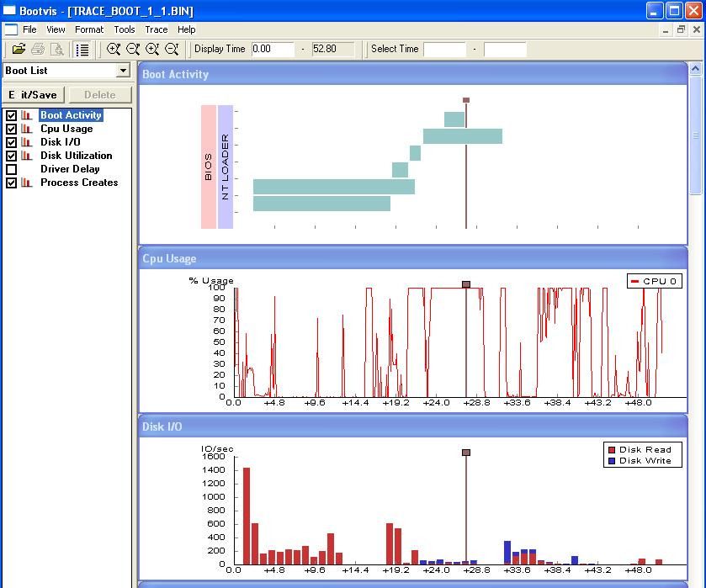The width and height of the screenshot is (706, 588).
Task: Minimize the inner trace document window
Action: 666,30
